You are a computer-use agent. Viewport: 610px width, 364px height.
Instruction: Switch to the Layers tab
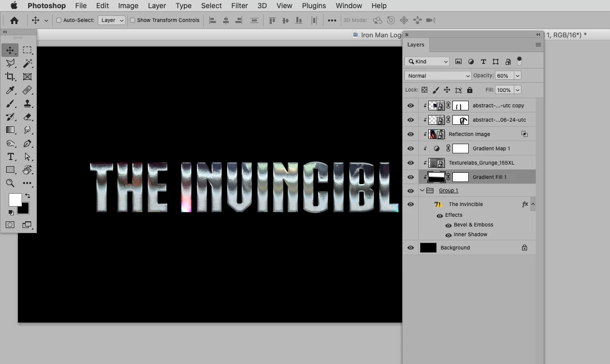pos(416,44)
